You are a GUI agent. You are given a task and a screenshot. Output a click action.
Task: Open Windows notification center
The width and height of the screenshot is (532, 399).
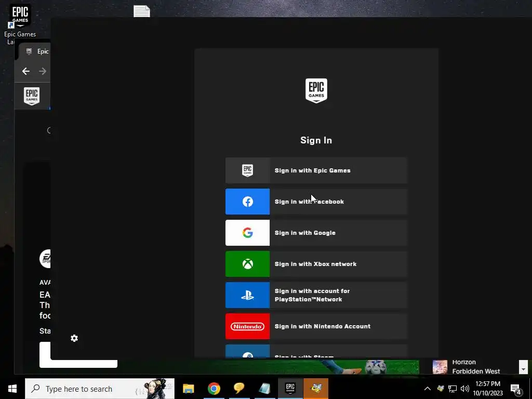click(x=516, y=389)
